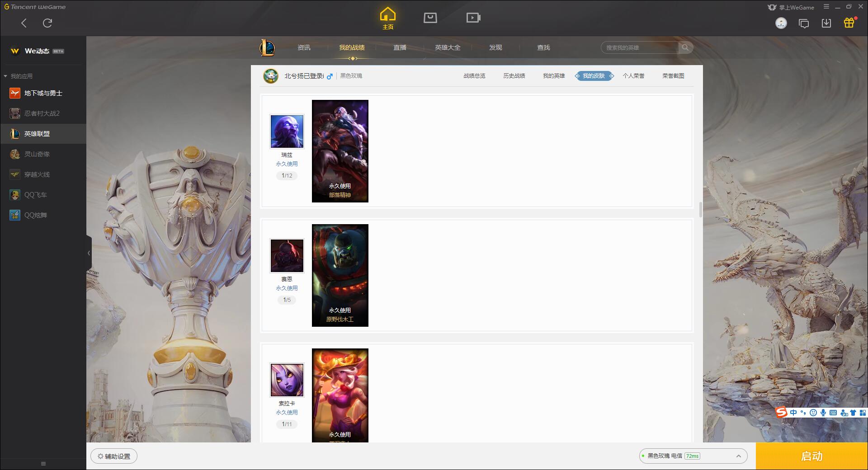
Task: Switch to 资讯 tab
Action: click(x=304, y=47)
